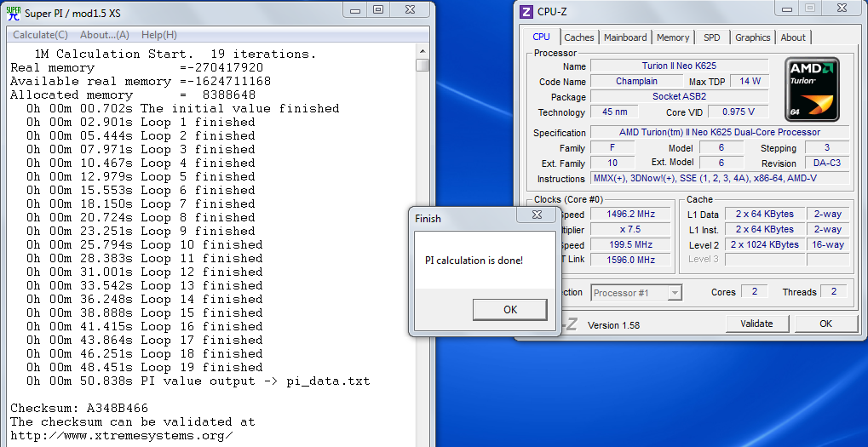Viewport: 868px width, 447px height.
Task: Select the CPU tab
Action: (541, 37)
